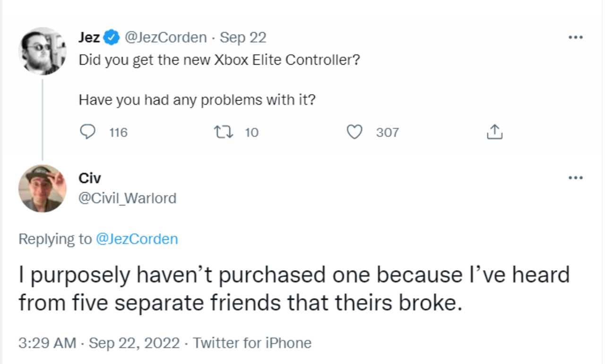Like Jez's tweet with the heart icon
Viewport: 605px width, 364px height.
(354, 132)
